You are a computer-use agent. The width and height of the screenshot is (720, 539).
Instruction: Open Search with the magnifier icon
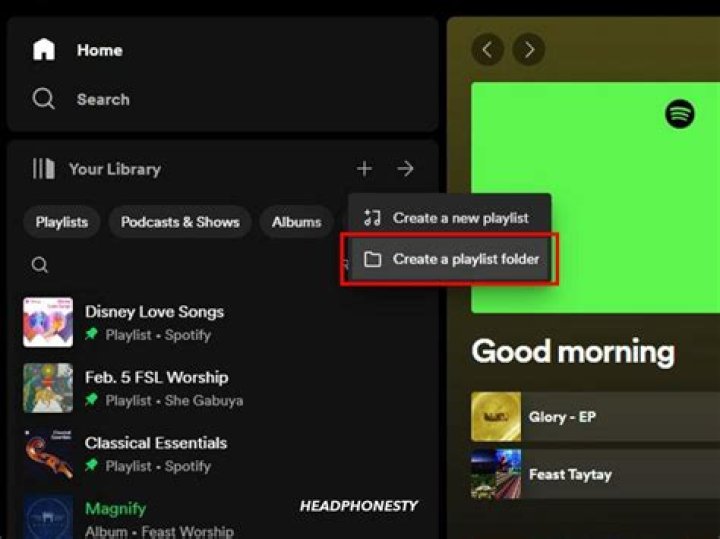[x=44, y=99]
